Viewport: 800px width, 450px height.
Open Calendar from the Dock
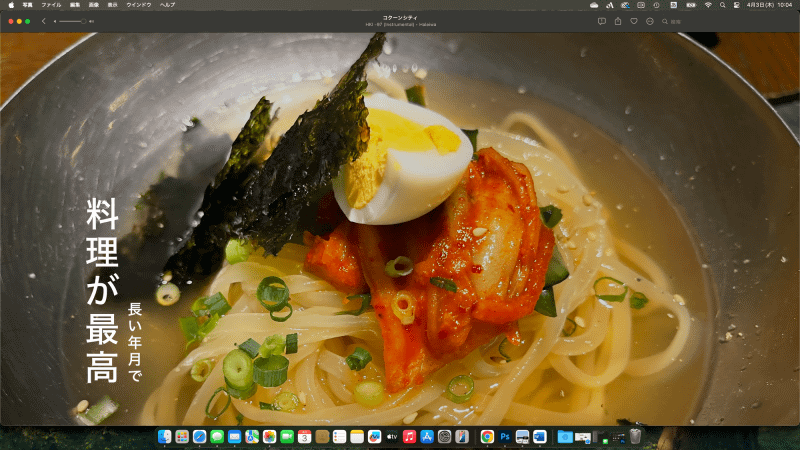305,437
